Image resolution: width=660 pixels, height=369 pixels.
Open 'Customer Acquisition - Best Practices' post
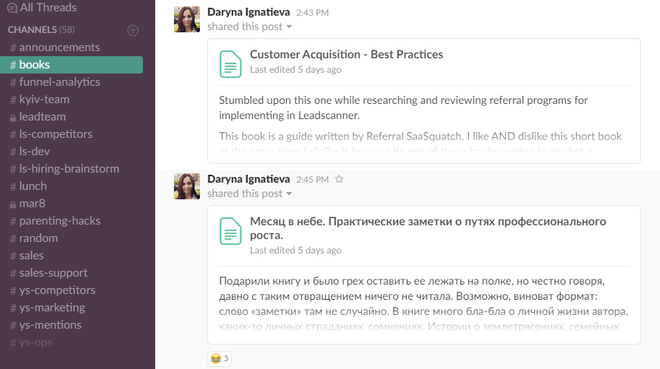[346, 55]
